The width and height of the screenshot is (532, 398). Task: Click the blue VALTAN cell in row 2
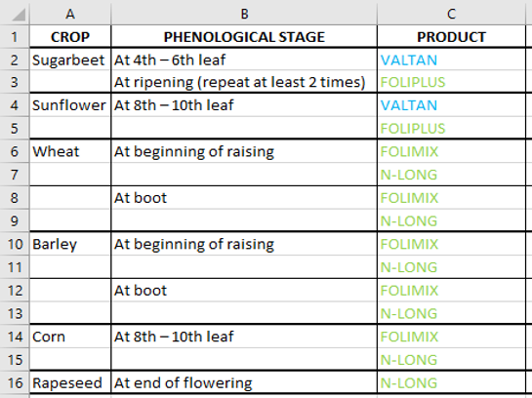(x=451, y=60)
